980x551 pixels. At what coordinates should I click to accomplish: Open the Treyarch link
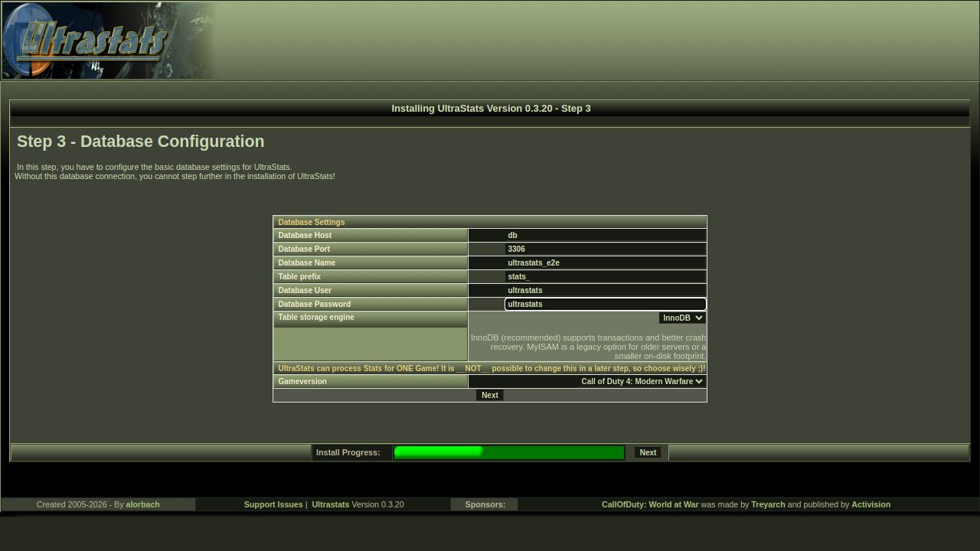pyautogui.click(x=768, y=504)
